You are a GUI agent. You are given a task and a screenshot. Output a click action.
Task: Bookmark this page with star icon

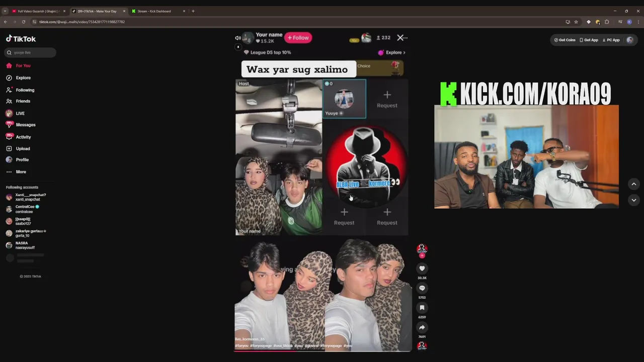(x=576, y=22)
